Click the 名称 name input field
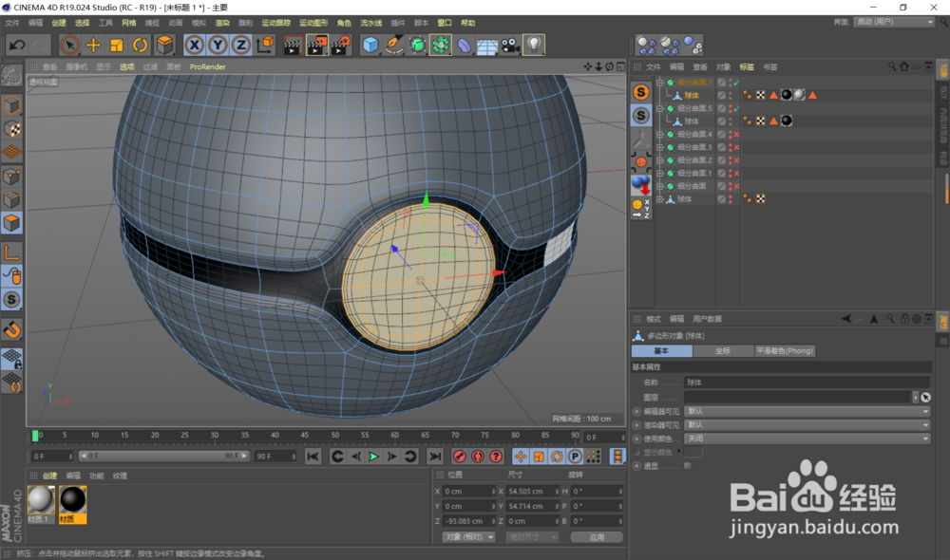Image resolution: width=950 pixels, height=560 pixels. pyautogui.click(x=807, y=383)
